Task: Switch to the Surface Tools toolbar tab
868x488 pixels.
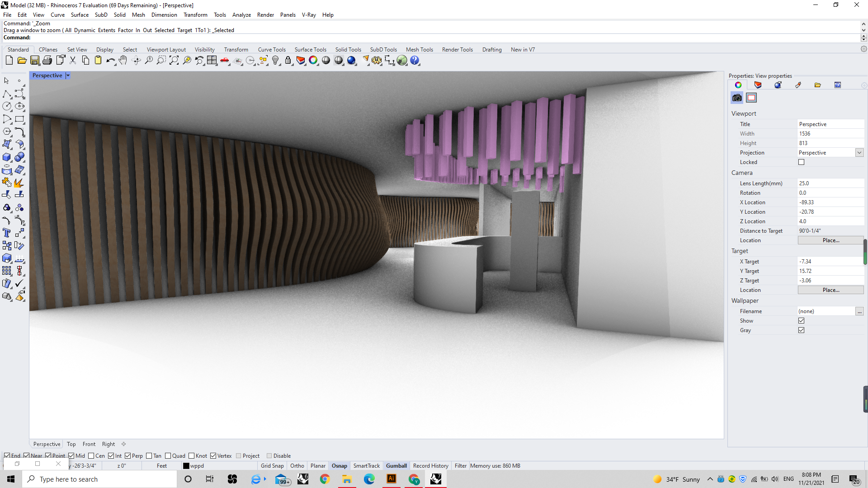Action: tap(310, 50)
